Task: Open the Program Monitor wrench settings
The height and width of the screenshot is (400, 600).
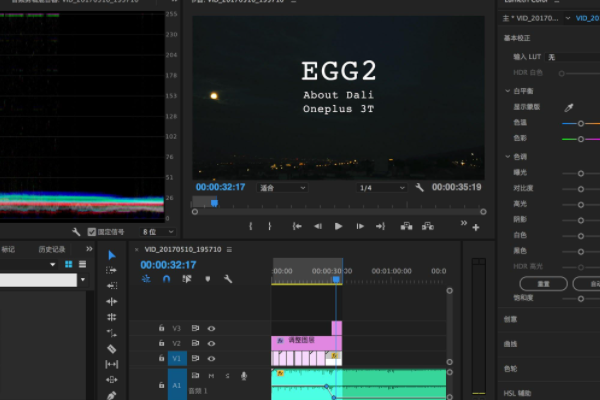Action: (419, 187)
